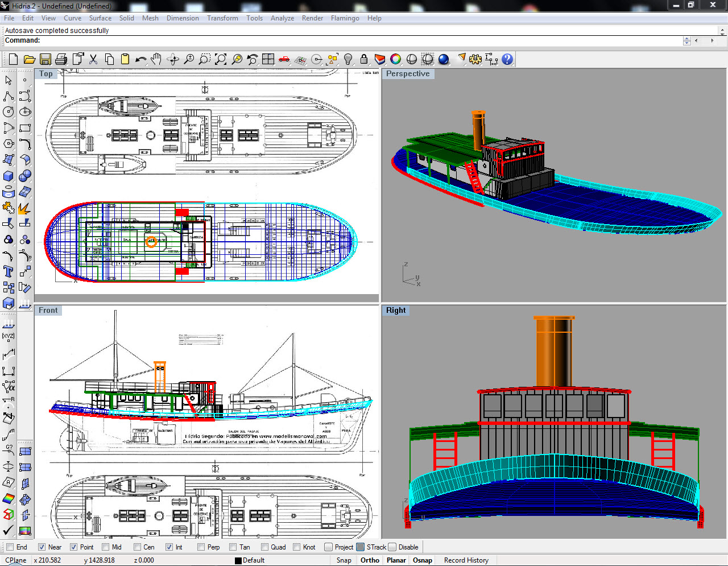Click the CPlane label in status bar
The height and width of the screenshot is (566, 728).
(16, 560)
